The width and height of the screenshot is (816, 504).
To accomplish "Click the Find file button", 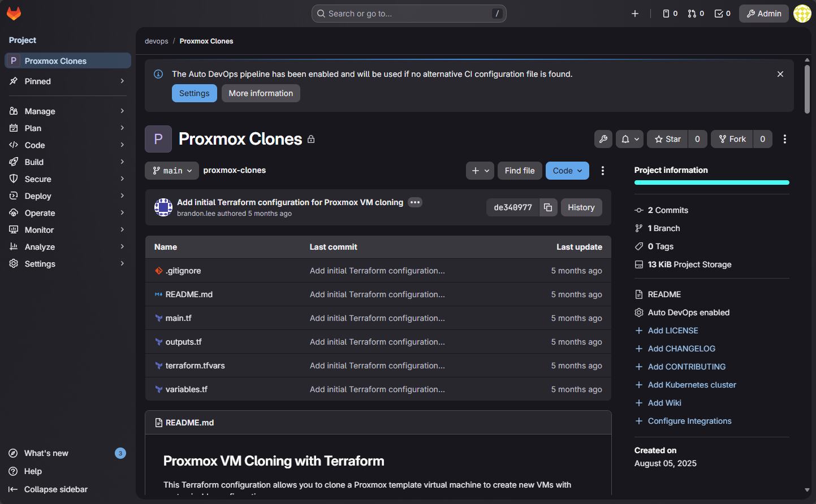I will coord(520,171).
